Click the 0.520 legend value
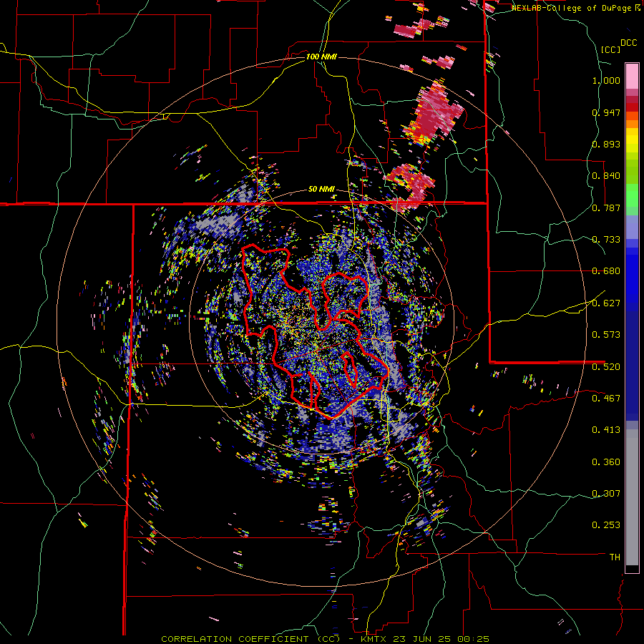 606,367
